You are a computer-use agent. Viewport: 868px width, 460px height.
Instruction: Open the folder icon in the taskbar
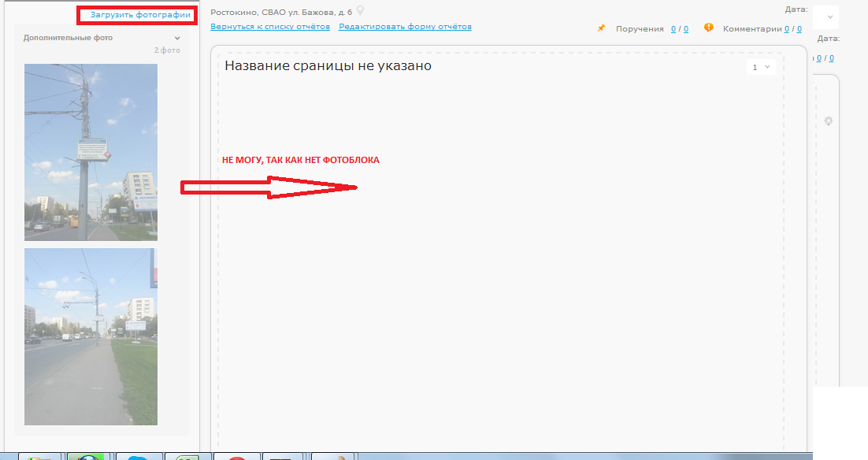point(39,457)
